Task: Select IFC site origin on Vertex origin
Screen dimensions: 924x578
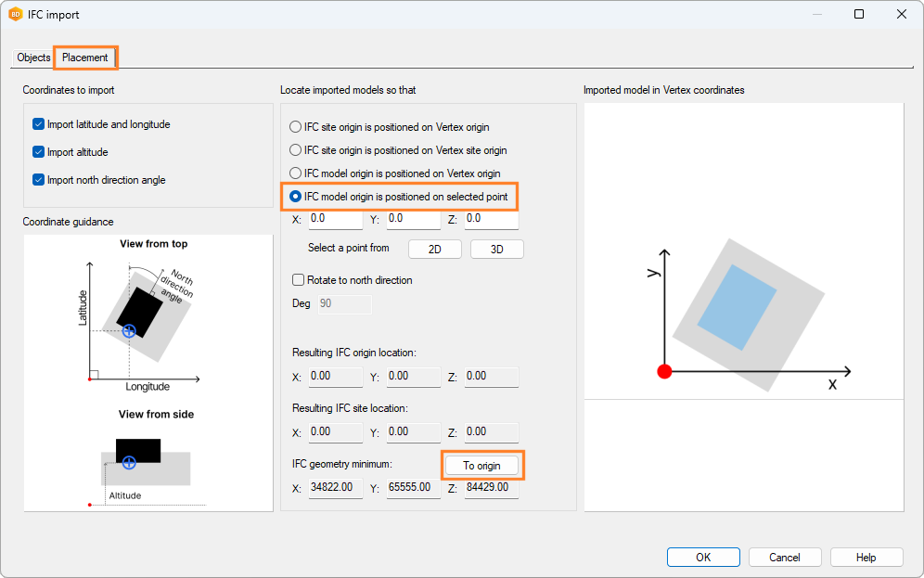Action: tap(296, 127)
